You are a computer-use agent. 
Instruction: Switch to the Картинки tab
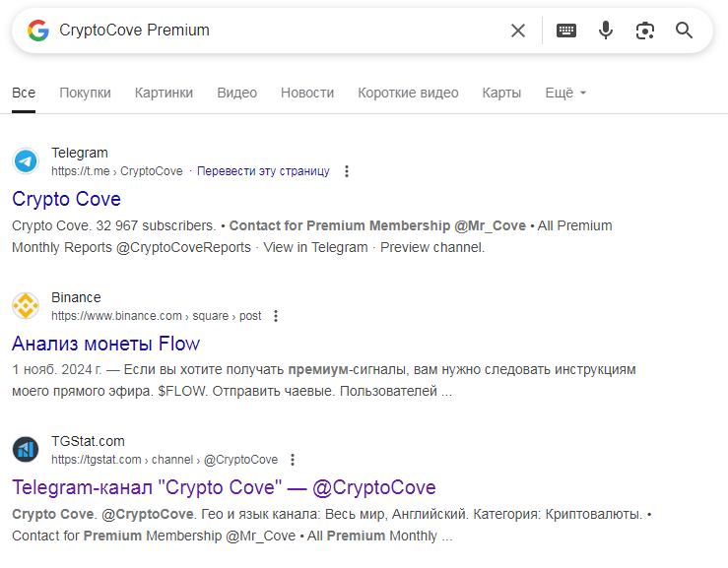click(164, 93)
